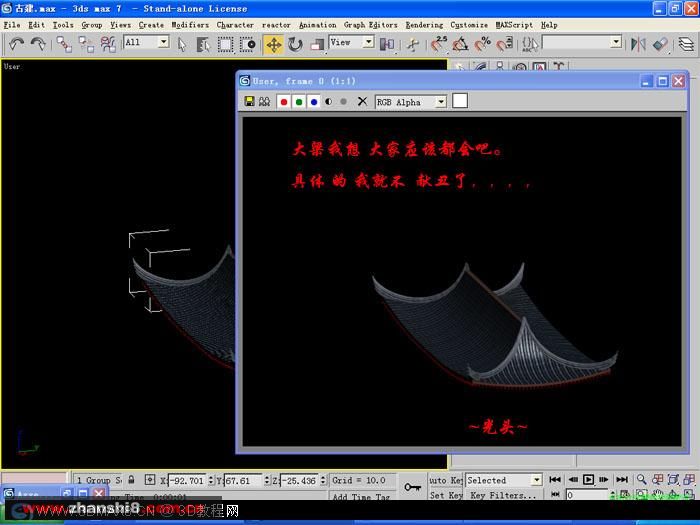Image resolution: width=700 pixels, height=525 pixels.
Task: Open Select by Name dialog icon
Action: pyautogui.click(x=203, y=44)
